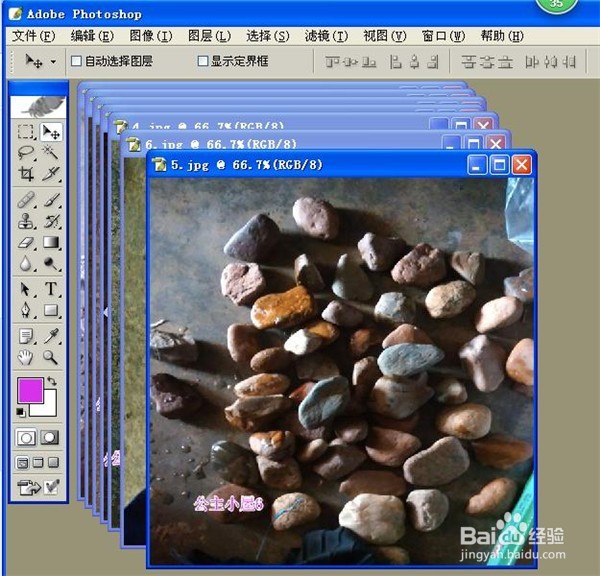Switch to Quick Mask mode

50,437
